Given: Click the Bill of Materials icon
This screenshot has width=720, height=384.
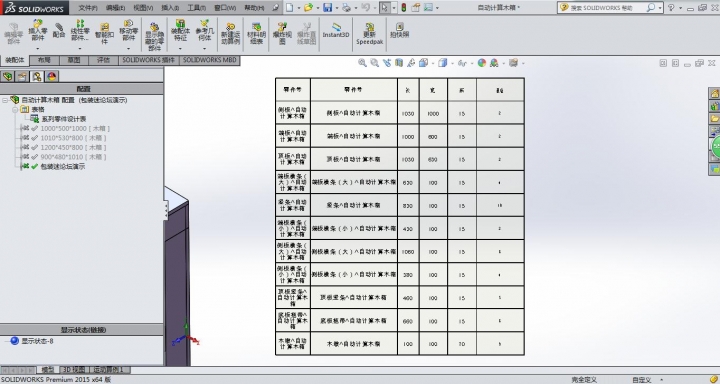Looking at the screenshot, I should click(x=256, y=34).
